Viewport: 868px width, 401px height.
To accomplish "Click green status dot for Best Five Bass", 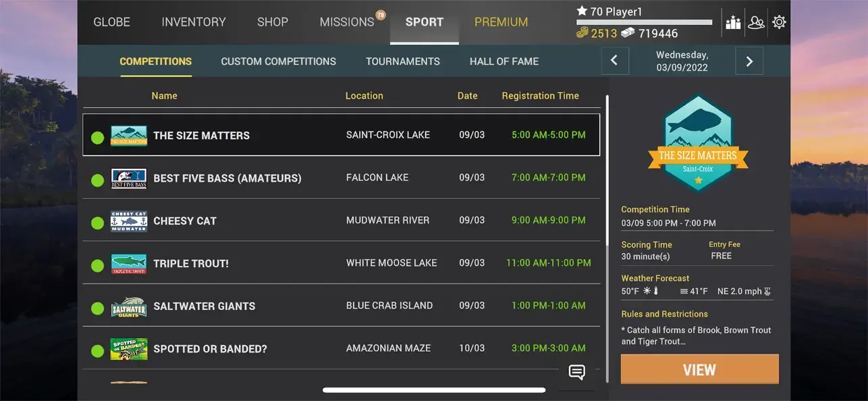I will pyautogui.click(x=98, y=180).
